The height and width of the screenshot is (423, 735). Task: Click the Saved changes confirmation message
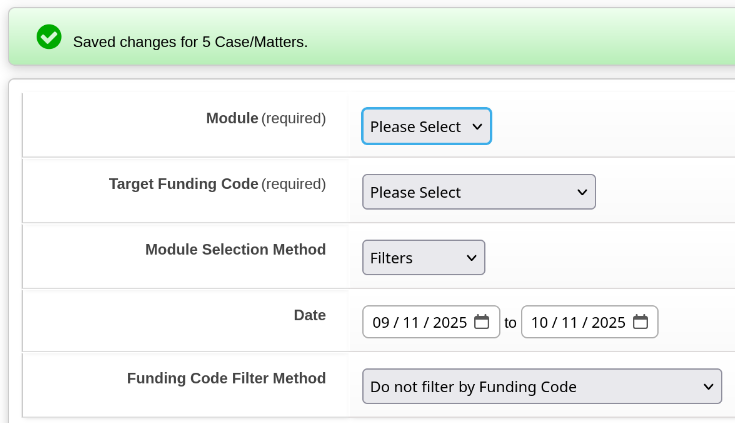point(190,42)
